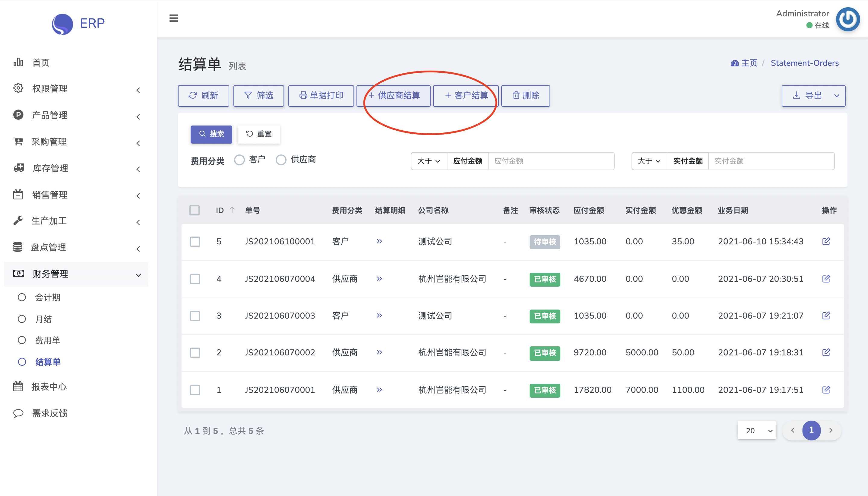Open 大于 operator dropdown for 应付金额
This screenshot has height=496, width=868.
click(429, 161)
